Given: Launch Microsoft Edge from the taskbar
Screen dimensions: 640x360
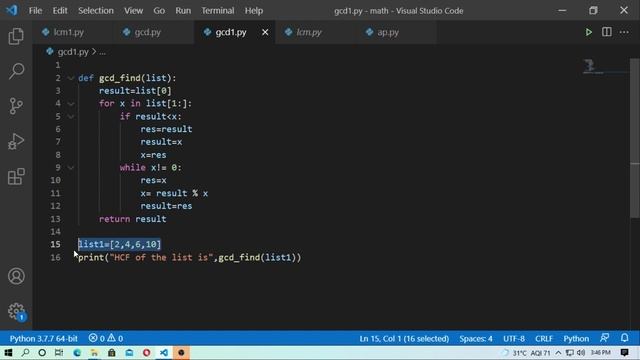Looking at the screenshot, I should click(x=77, y=353).
